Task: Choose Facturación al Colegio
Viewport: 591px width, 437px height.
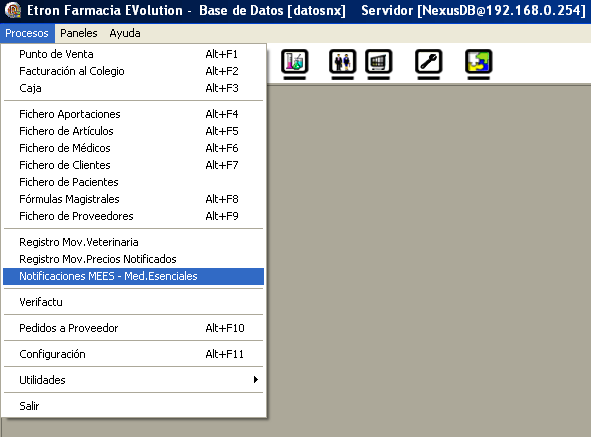Action: [x=134, y=71]
